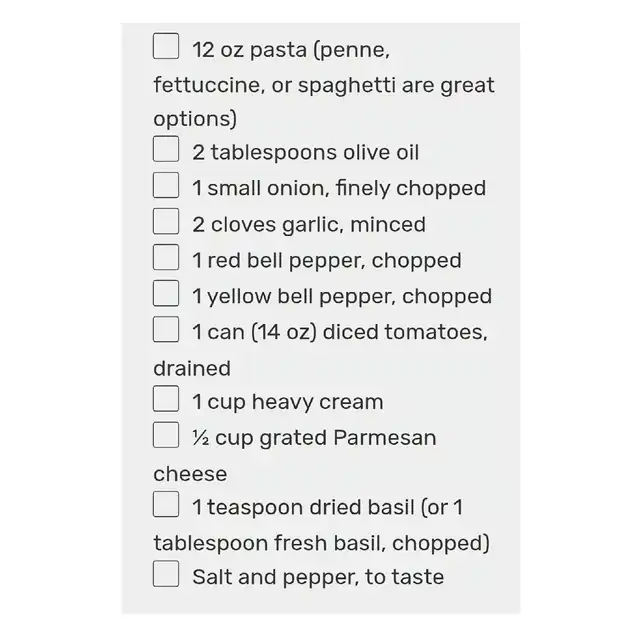Click the "Salt and pepper, to taste" text

coord(318,578)
